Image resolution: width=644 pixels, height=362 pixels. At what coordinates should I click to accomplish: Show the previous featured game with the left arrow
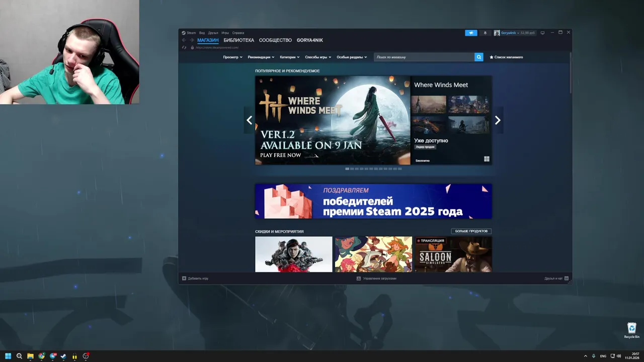(x=249, y=120)
